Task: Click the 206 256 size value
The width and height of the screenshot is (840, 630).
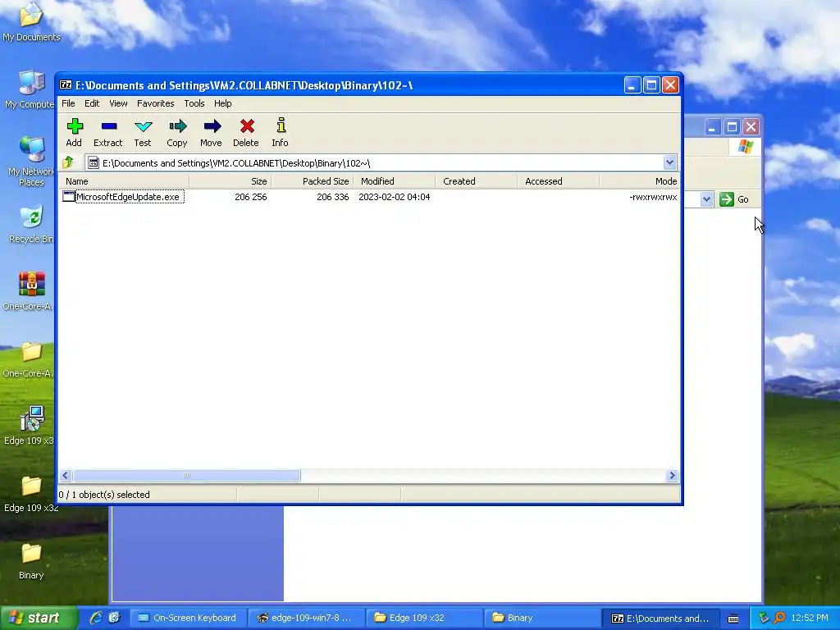Action: [x=251, y=197]
